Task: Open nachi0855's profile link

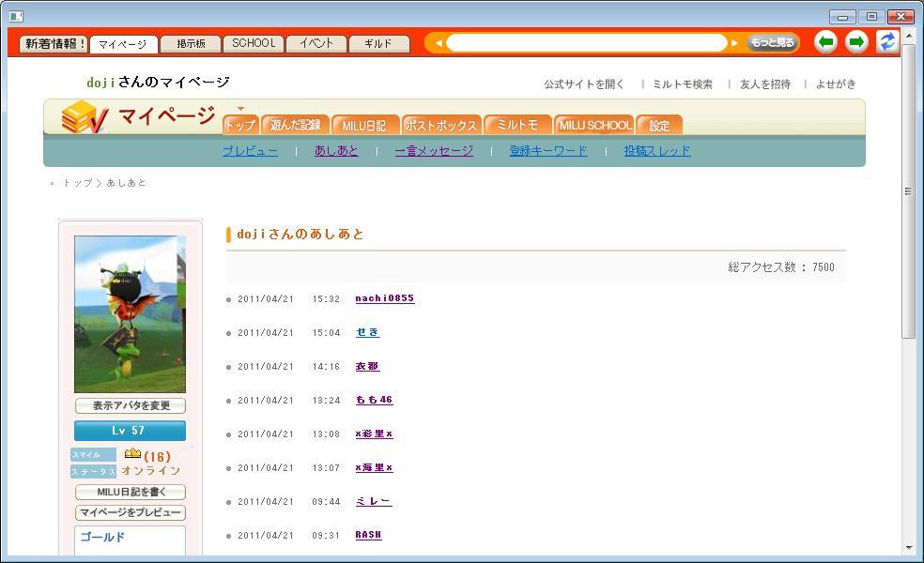Action: (x=384, y=298)
